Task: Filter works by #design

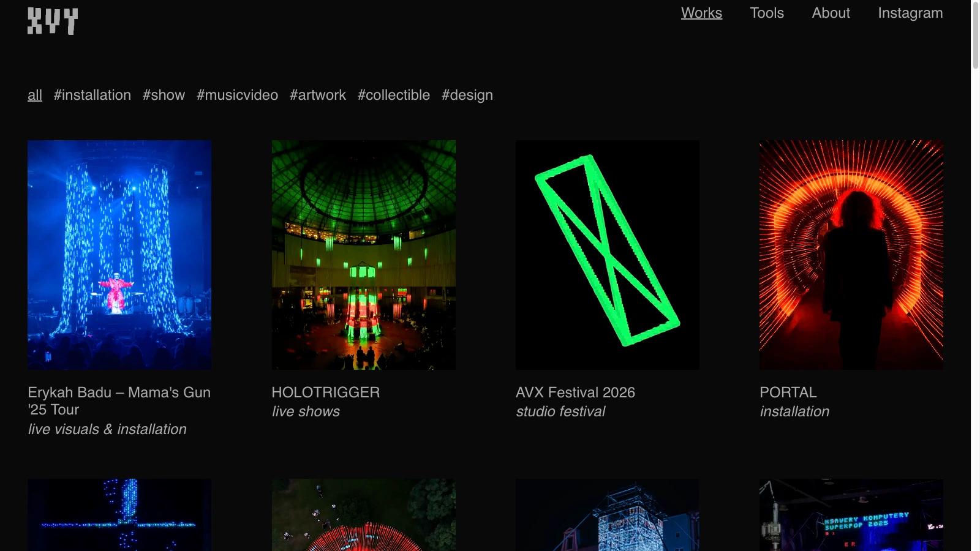Action: tap(467, 95)
